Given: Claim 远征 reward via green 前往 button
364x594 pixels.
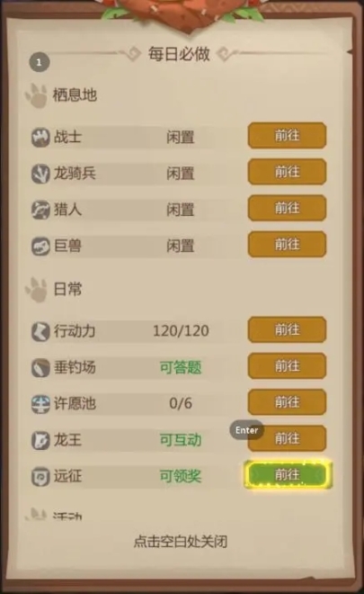Looking at the screenshot, I should coord(288,474).
